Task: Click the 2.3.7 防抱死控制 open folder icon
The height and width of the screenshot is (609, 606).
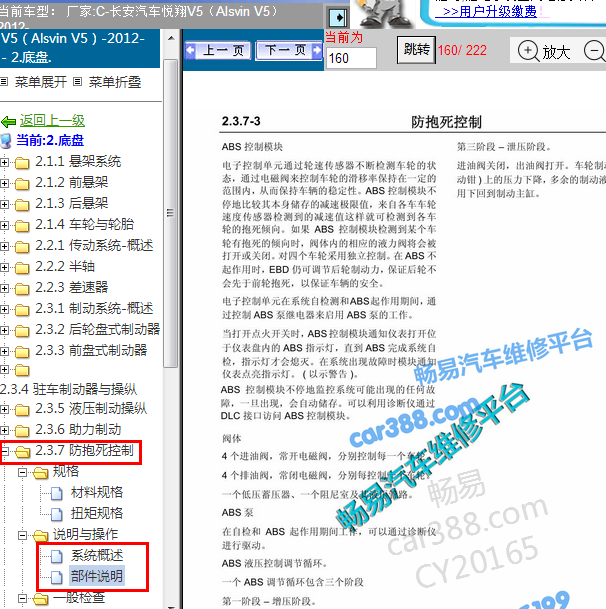Action: (x=23, y=452)
